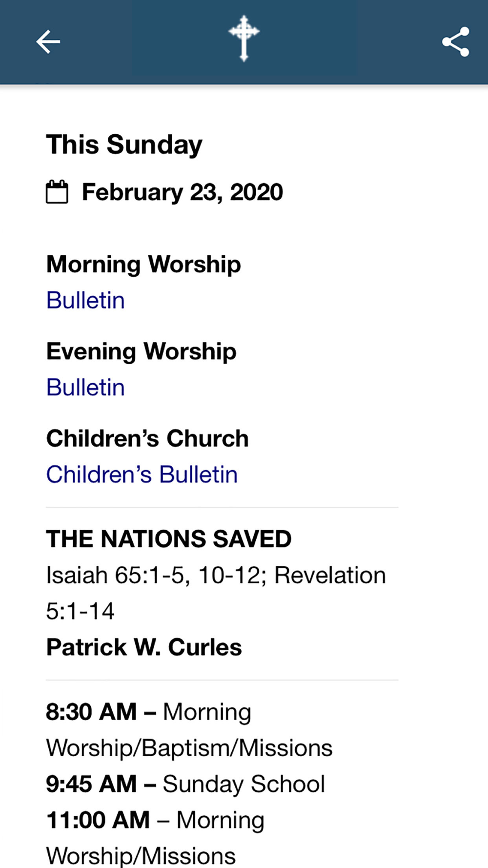Tap the February 23, 2020 date
488x868 pixels.
point(182,192)
